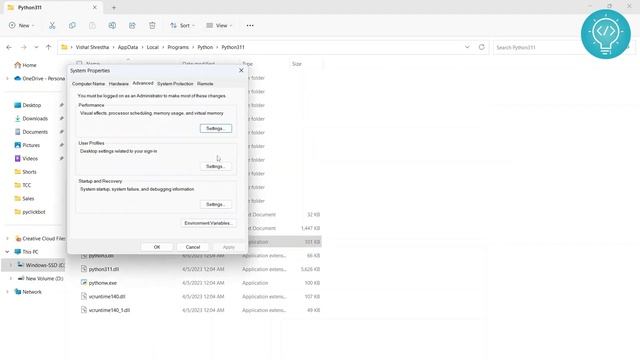This screenshot has width=640, height=360.
Task: Expand the OneDrive - Personal tree node
Action: click(7, 78)
